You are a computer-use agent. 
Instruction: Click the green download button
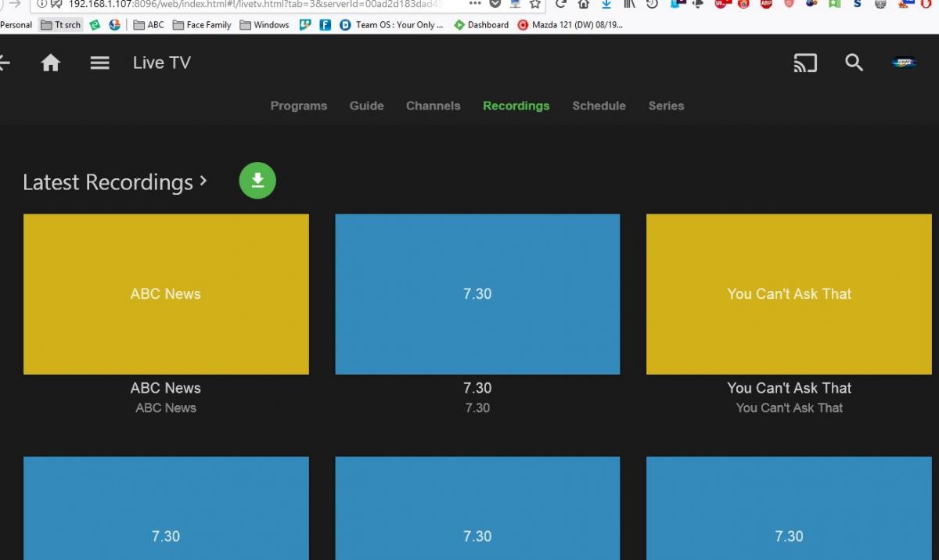(257, 181)
